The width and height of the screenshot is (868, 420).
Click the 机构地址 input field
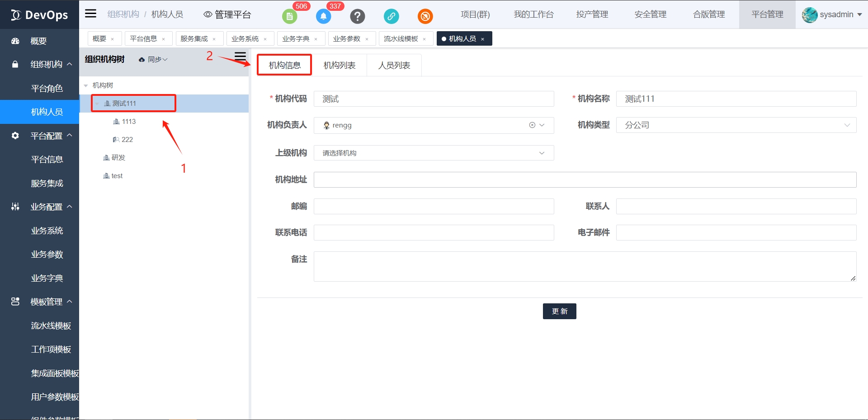(585, 180)
